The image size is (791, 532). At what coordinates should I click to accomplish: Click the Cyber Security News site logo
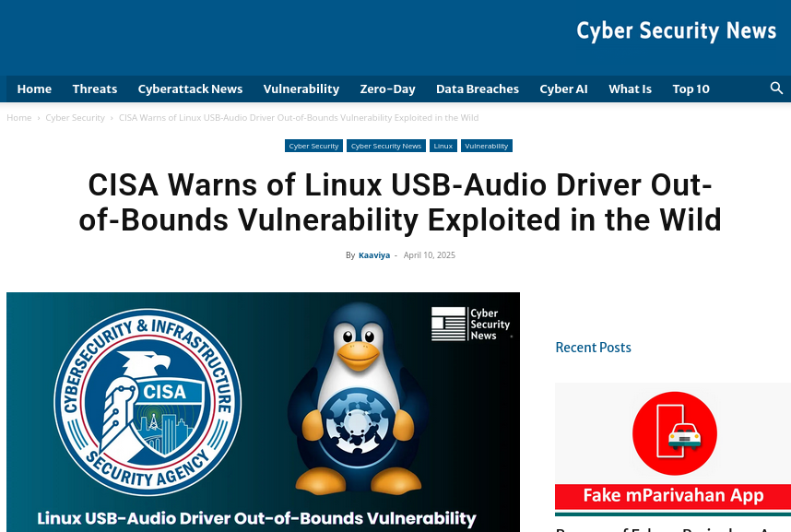pos(676,30)
